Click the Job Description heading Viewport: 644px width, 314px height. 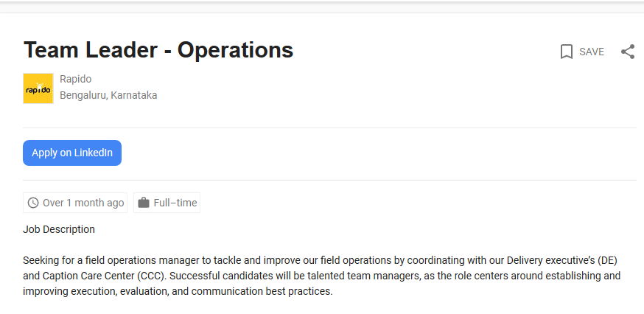(x=59, y=229)
